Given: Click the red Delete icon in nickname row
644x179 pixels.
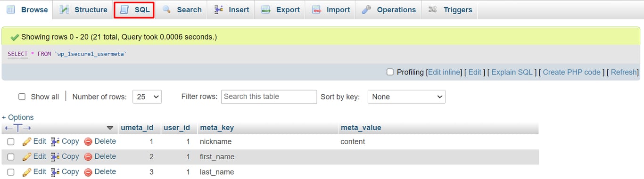Looking at the screenshot, I should 88,142.
